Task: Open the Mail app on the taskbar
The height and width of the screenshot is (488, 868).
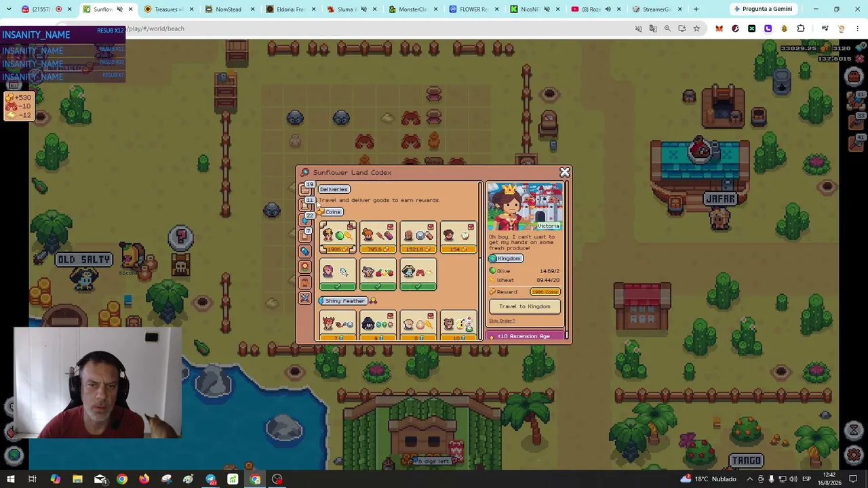Action: [x=100, y=479]
